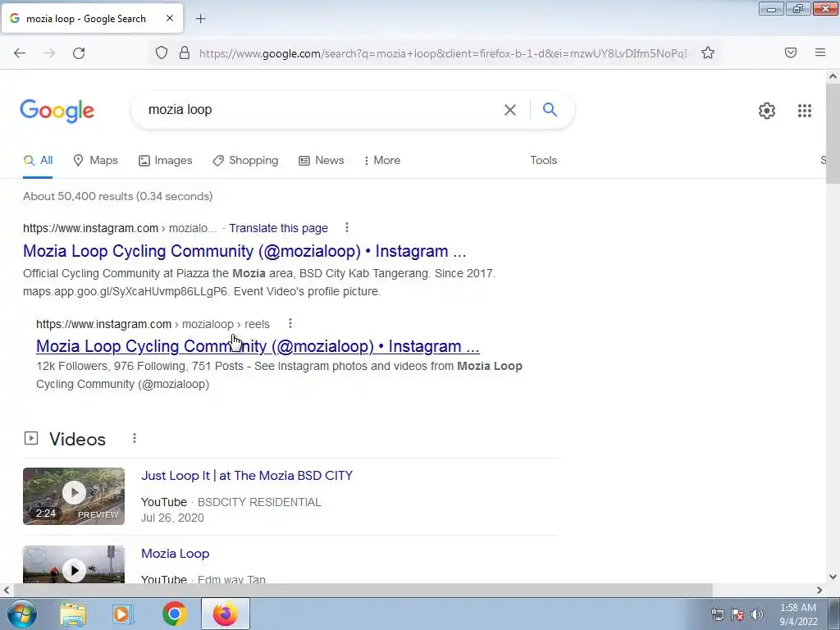The width and height of the screenshot is (840, 630).
Task: Open the Windows Start menu
Action: pyautogui.click(x=22, y=614)
